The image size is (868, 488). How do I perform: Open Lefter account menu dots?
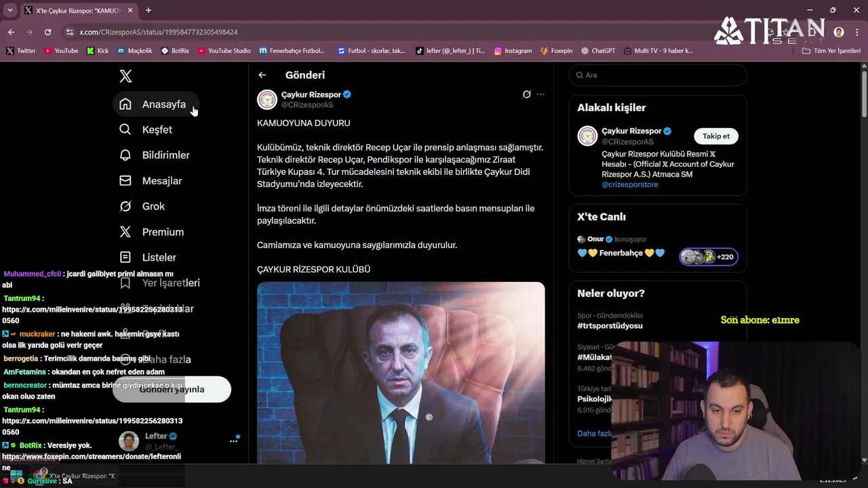(x=233, y=441)
